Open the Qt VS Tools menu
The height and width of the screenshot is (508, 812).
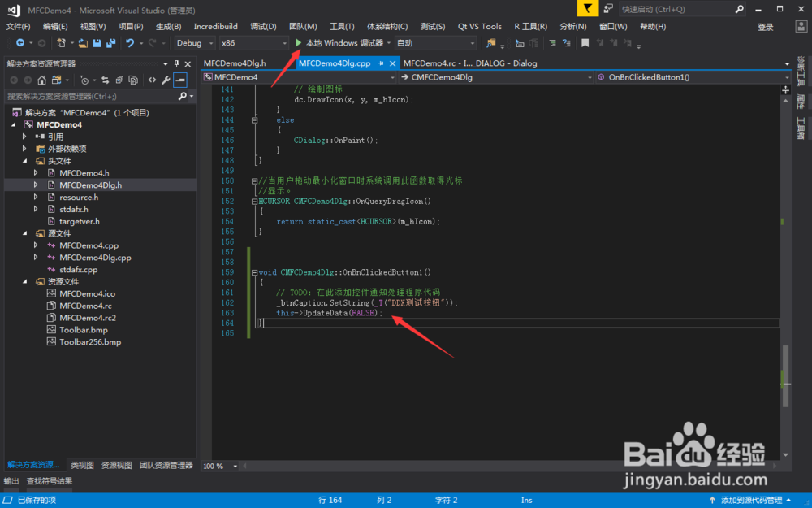pyautogui.click(x=480, y=27)
